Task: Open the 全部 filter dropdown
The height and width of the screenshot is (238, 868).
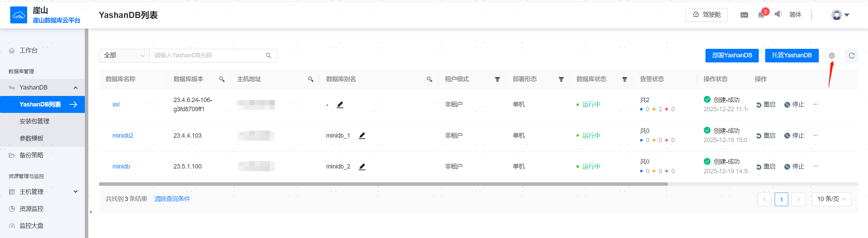Action: (x=124, y=55)
